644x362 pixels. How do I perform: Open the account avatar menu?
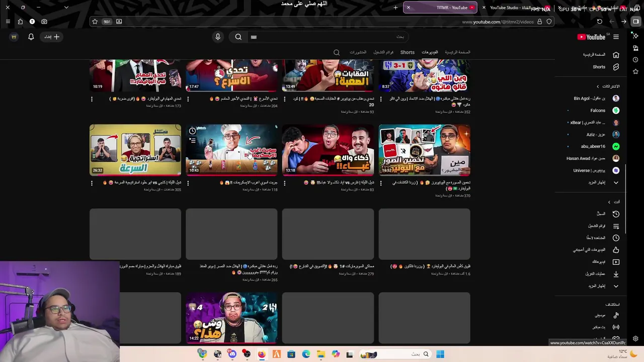point(14,37)
